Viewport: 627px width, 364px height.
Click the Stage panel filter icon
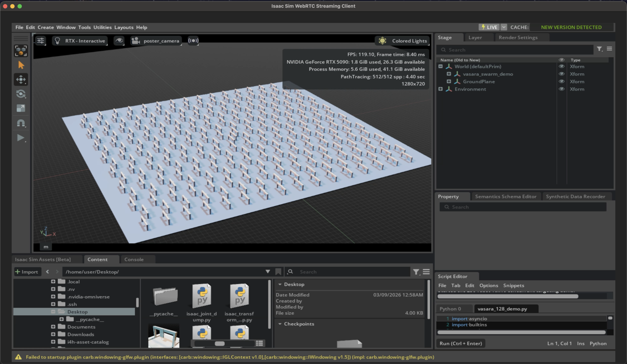(599, 49)
